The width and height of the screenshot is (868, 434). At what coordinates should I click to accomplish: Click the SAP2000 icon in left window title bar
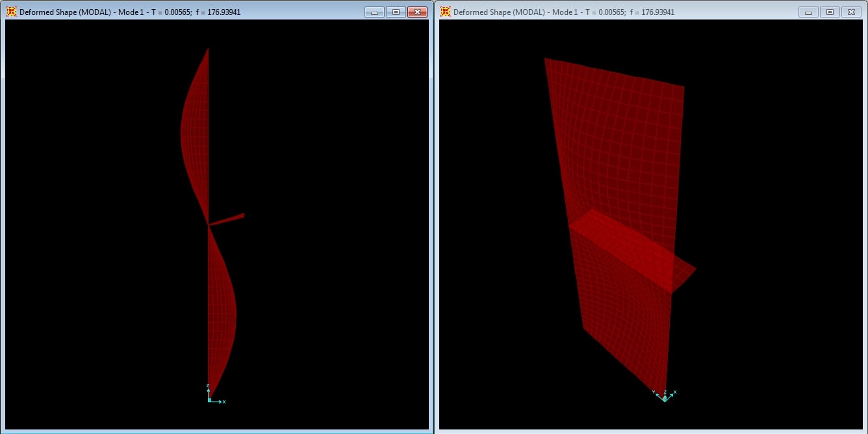point(11,12)
